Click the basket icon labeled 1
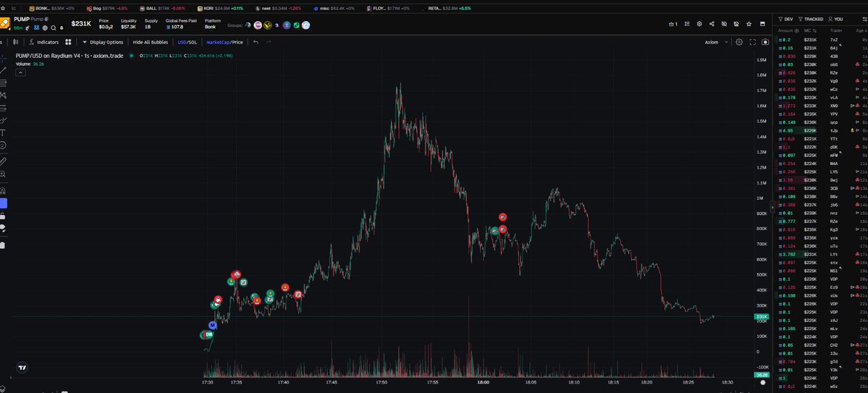Image resolution: width=868 pixels, height=393 pixels. (x=673, y=24)
